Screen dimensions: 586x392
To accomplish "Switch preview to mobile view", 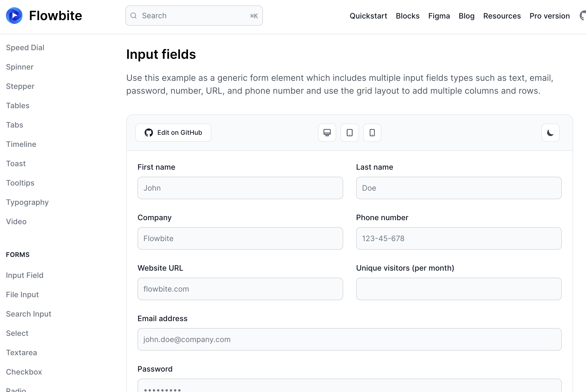I will click(372, 132).
